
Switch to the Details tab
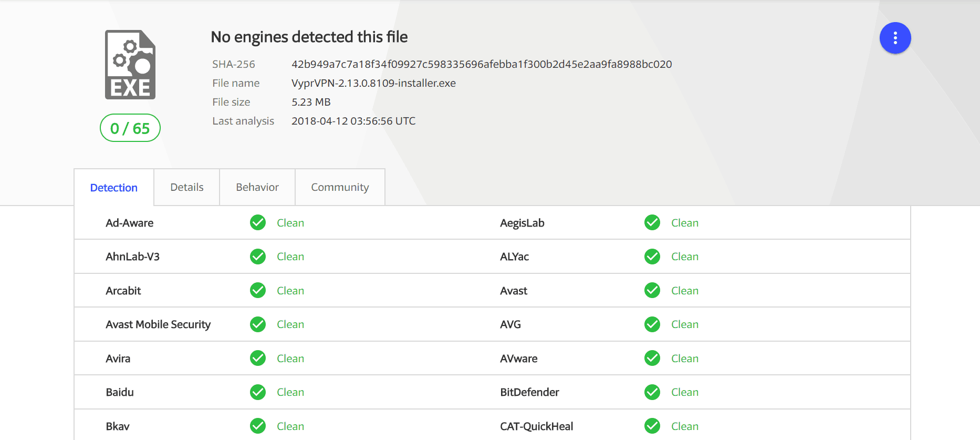[187, 187]
